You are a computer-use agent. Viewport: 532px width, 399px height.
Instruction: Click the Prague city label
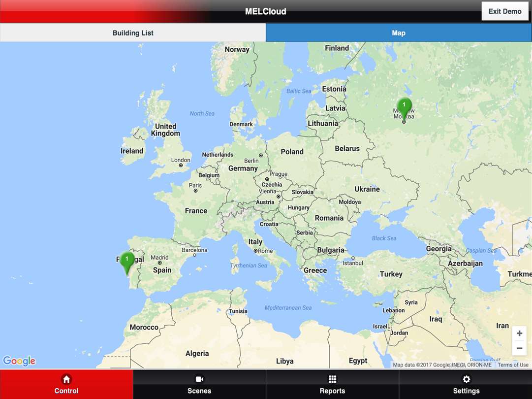(278, 174)
